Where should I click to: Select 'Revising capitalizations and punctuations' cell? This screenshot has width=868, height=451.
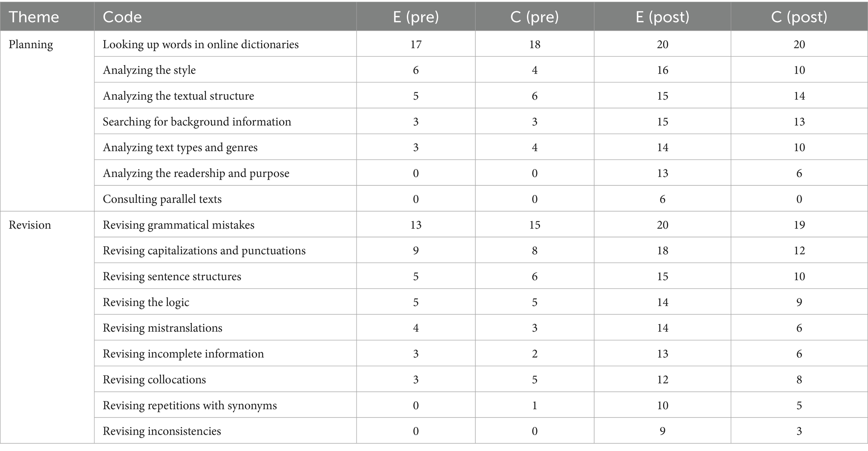(x=204, y=251)
